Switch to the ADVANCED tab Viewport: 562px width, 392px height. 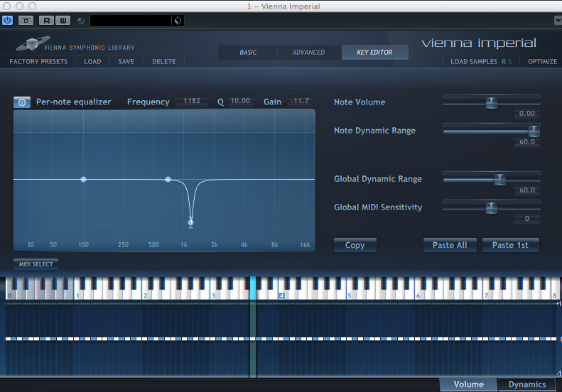click(x=308, y=53)
